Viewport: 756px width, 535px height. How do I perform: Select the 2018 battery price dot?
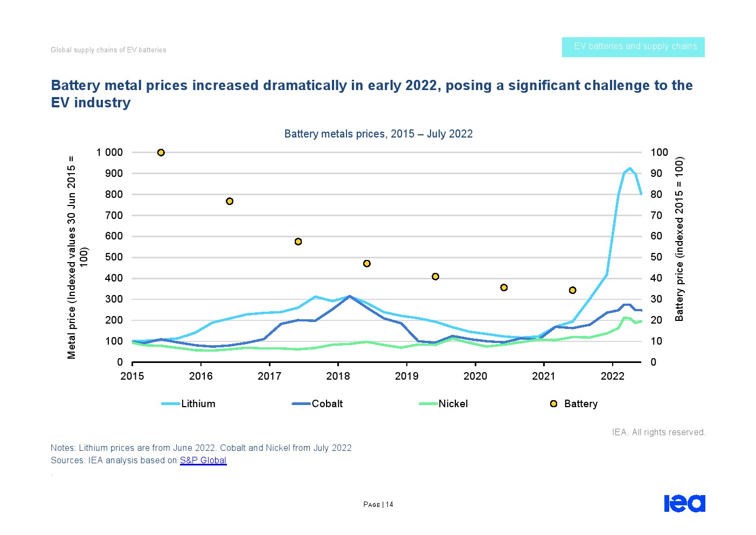(367, 264)
